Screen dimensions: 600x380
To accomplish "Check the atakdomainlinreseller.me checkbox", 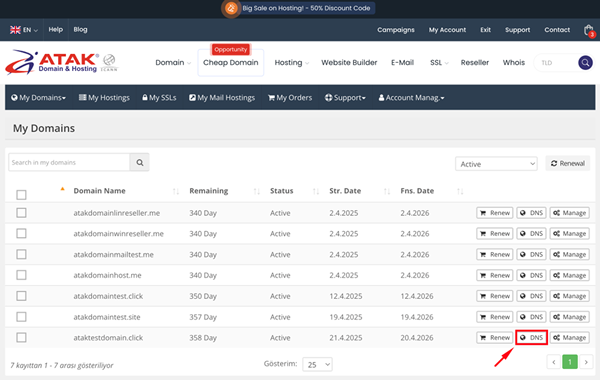I will (x=21, y=213).
